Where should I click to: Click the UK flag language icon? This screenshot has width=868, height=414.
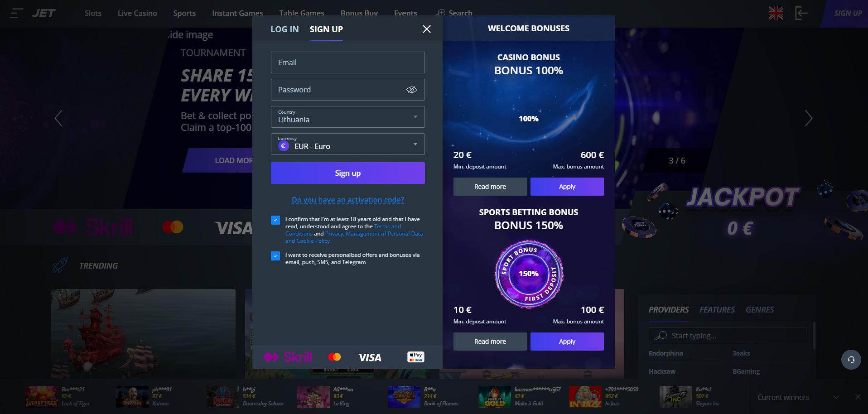776,13
